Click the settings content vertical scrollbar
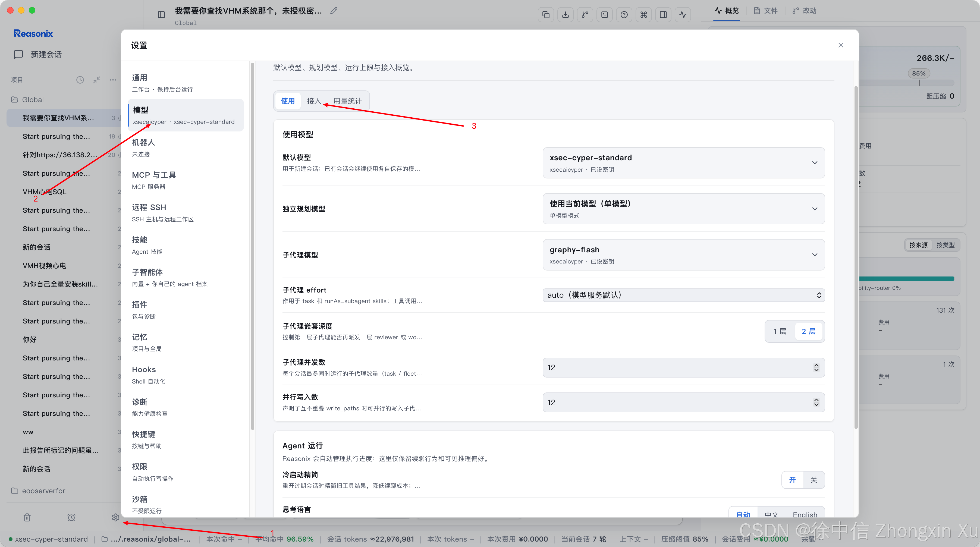980x547 pixels. click(x=856, y=257)
